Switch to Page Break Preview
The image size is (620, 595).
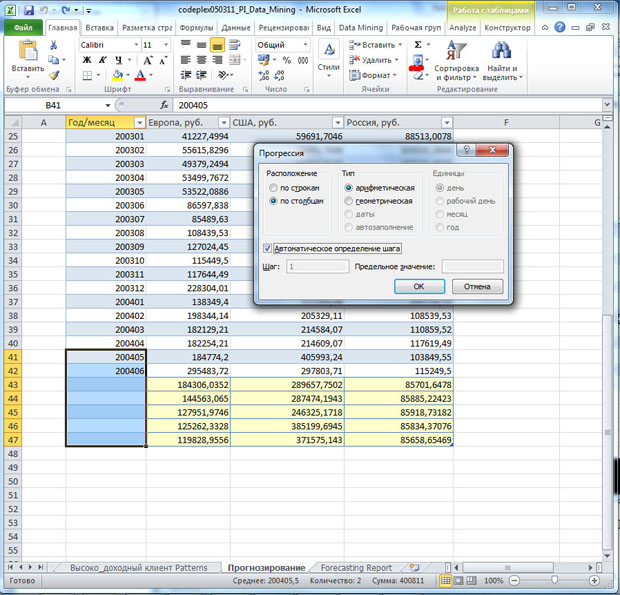tap(471, 580)
